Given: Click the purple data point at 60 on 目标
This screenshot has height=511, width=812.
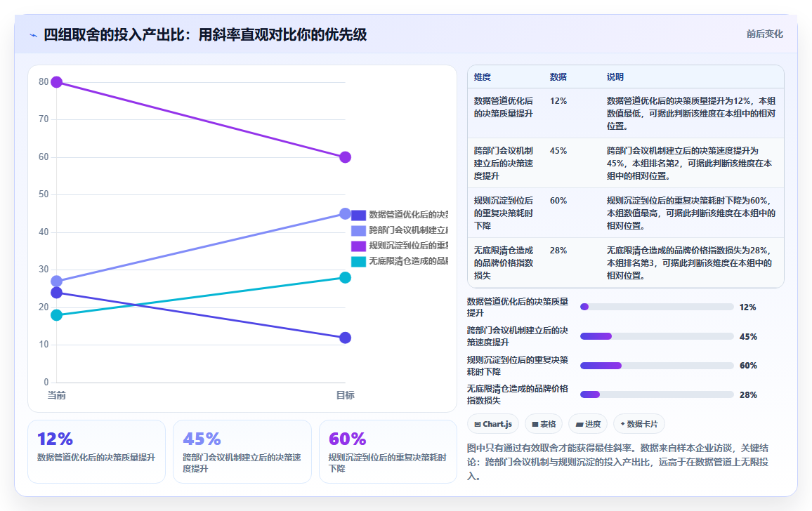Looking at the screenshot, I should 346,157.
